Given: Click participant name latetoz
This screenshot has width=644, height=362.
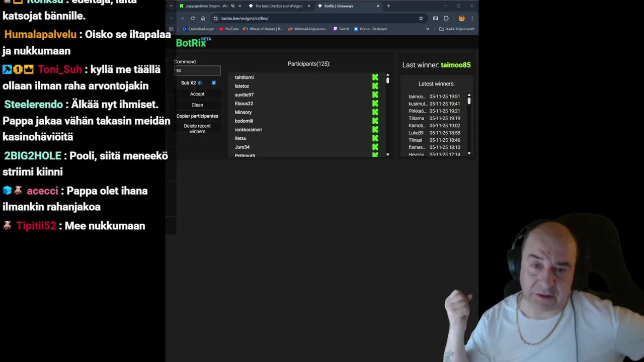Looking at the screenshot, I should click(x=242, y=86).
